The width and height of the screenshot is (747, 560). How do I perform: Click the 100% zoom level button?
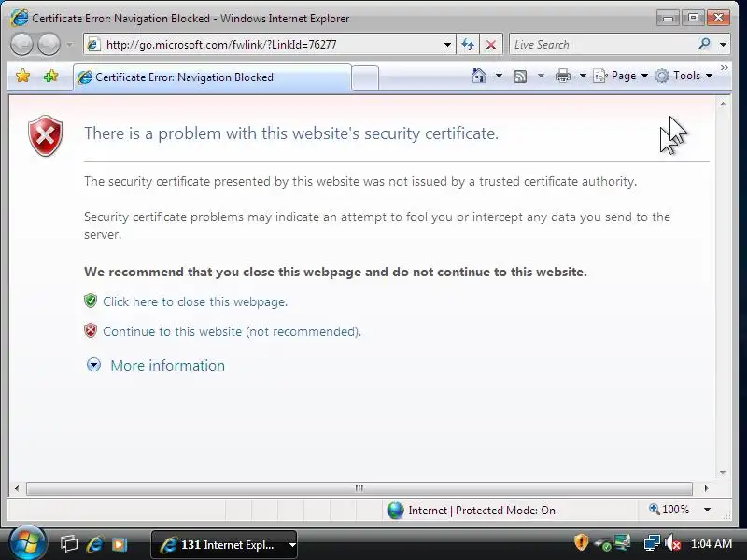pos(669,510)
